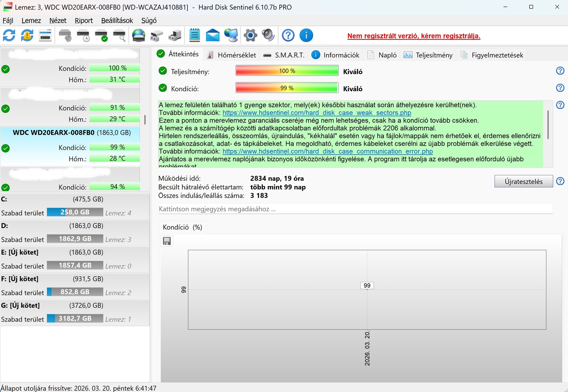Open the Súgó menu
Screen dimensions: 568x392
tap(149, 21)
